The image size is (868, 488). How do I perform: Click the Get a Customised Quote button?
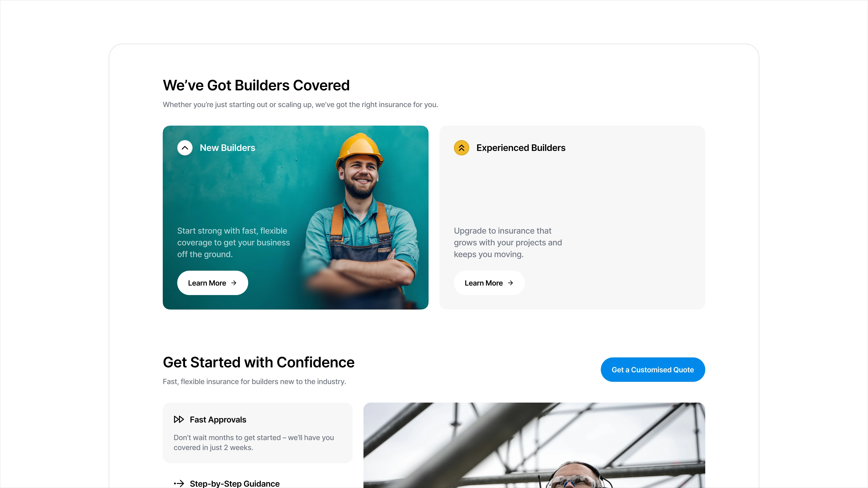653,369
